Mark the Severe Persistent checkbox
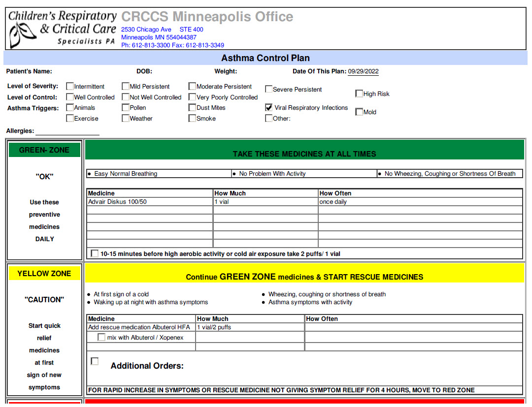532x407 pixels. (x=268, y=89)
